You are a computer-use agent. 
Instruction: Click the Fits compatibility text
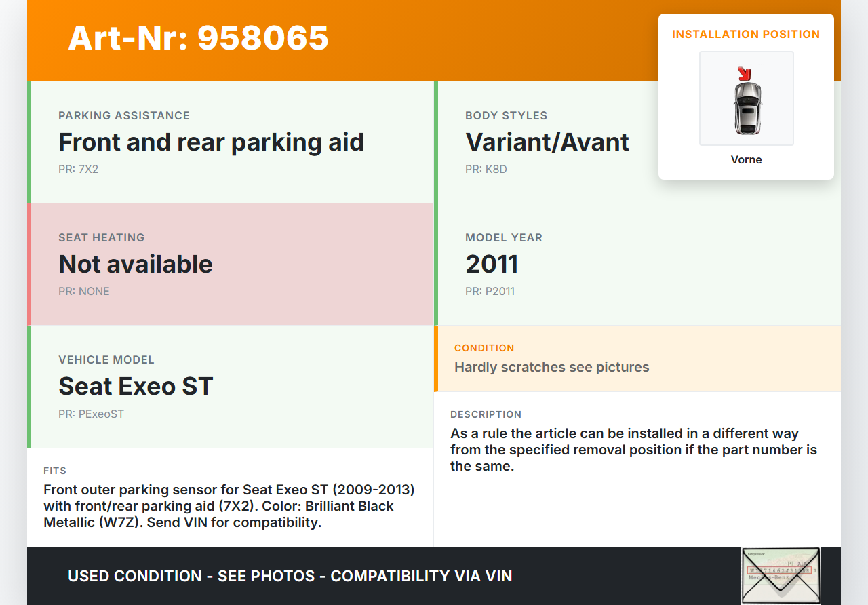pyautogui.click(x=229, y=506)
